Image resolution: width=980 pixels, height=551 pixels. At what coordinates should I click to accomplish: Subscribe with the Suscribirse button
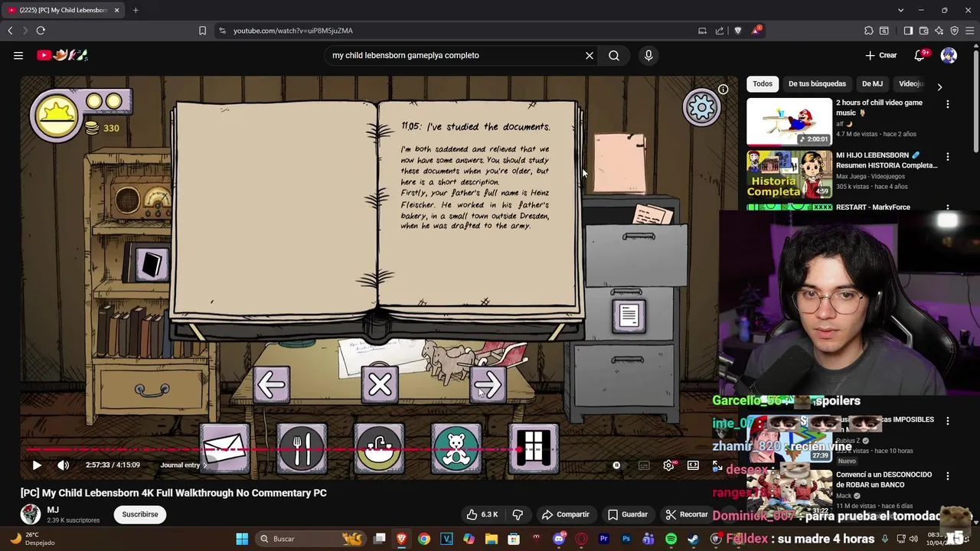[140, 514]
